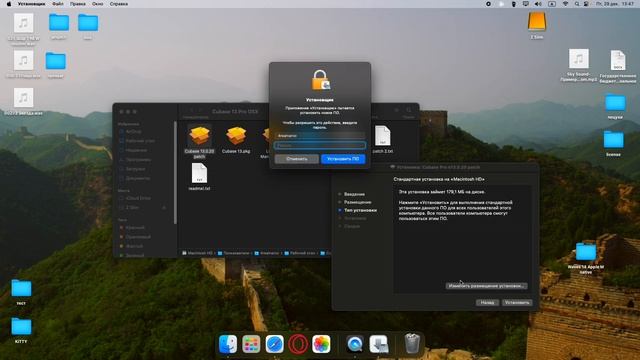The width and height of the screenshot is (640, 360).
Task: Select Недавние in Finder sidebar
Action: click(136, 150)
